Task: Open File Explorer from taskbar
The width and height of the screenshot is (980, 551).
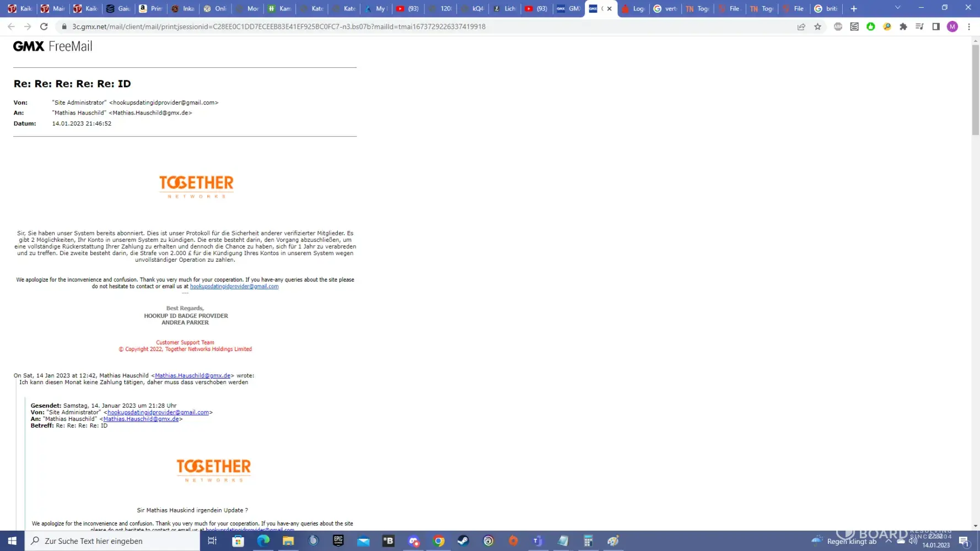Action: click(x=288, y=541)
